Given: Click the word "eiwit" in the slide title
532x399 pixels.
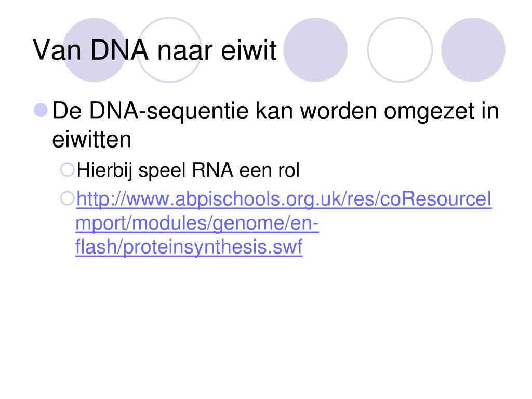Looking at the screenshot, I should click(249, 50).
